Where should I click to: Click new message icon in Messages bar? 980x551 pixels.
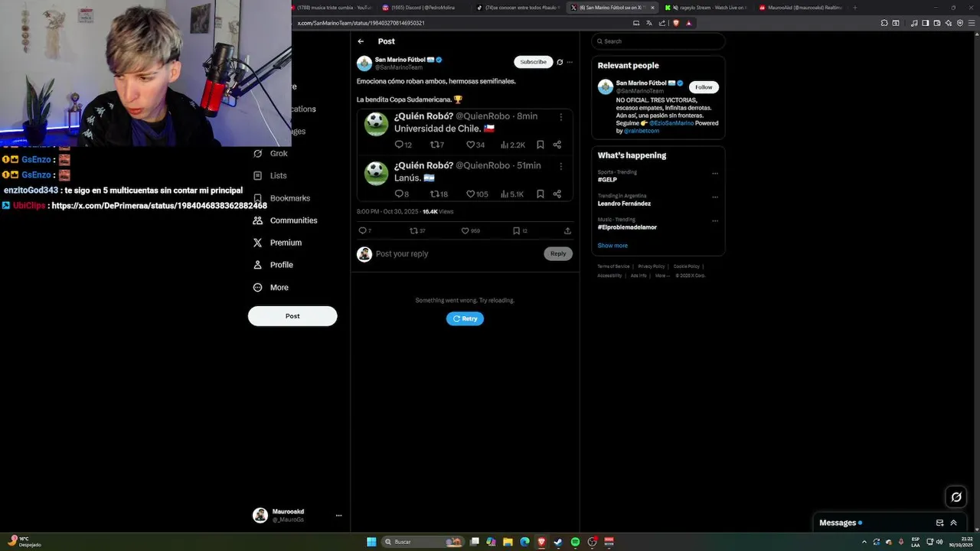click(x=939, y=523)
